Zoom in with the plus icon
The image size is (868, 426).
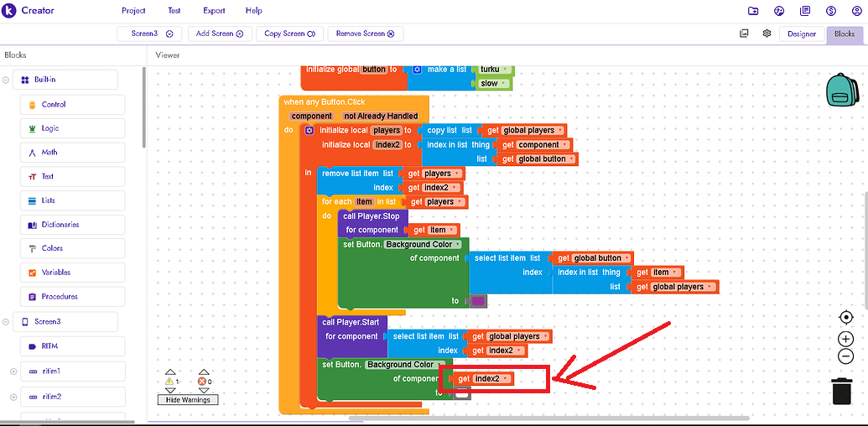(845, 339)
